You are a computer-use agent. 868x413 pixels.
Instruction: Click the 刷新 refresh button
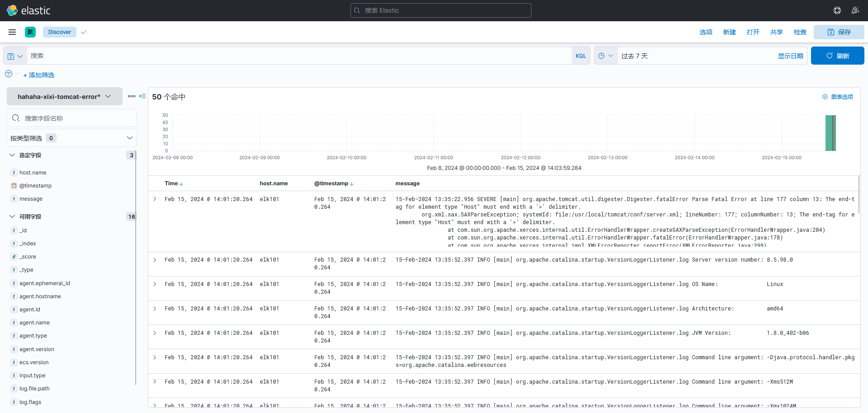[837, 56]
